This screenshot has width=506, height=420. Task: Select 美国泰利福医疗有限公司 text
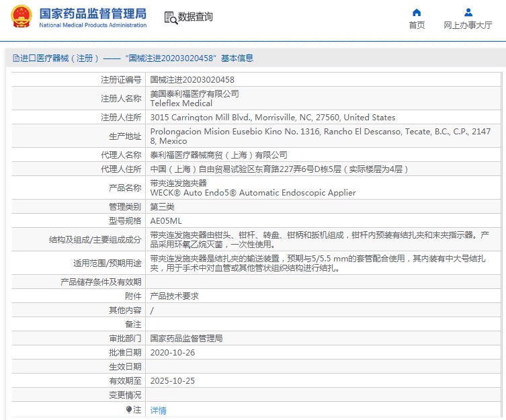pos(195,94)
